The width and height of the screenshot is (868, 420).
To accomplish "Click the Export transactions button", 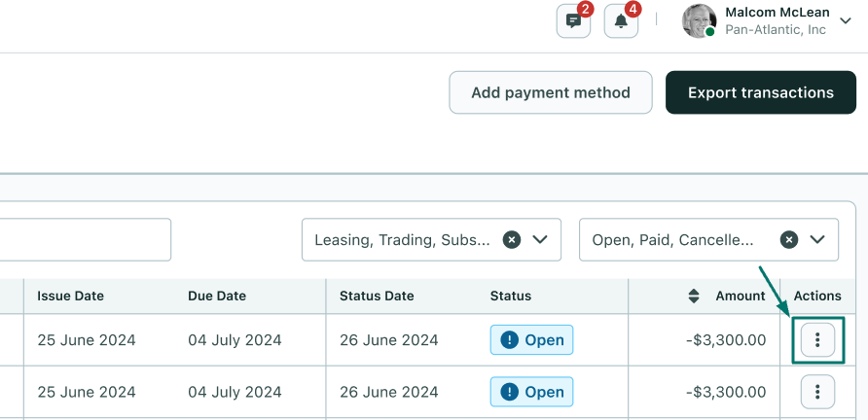I will [x=760, y=93].
